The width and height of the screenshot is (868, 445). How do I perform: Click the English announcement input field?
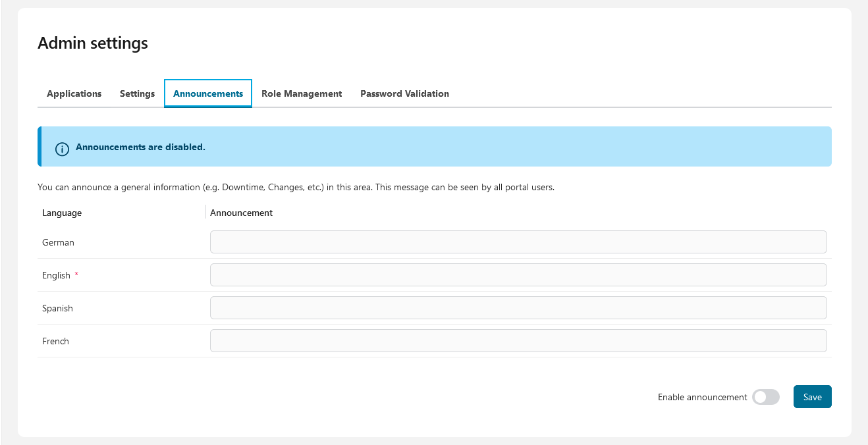pos(518,275)
